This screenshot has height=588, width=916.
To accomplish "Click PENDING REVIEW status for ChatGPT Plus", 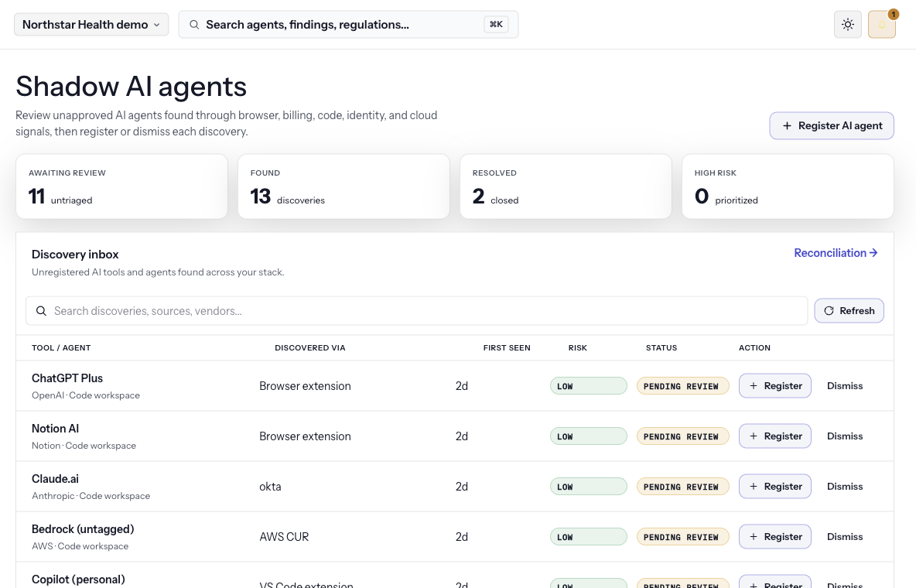I will (x=682, y=386).
